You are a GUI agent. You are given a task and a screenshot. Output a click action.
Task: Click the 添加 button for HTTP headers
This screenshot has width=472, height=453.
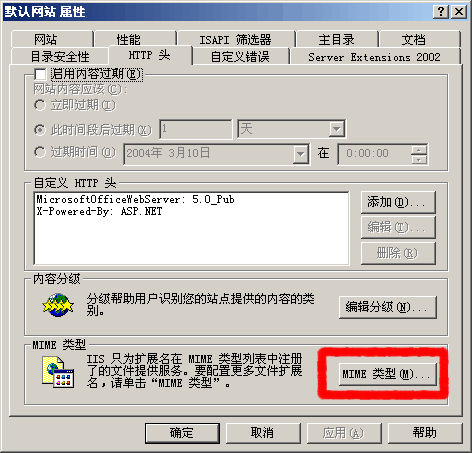pyautogui.click(x=398, y=202)
